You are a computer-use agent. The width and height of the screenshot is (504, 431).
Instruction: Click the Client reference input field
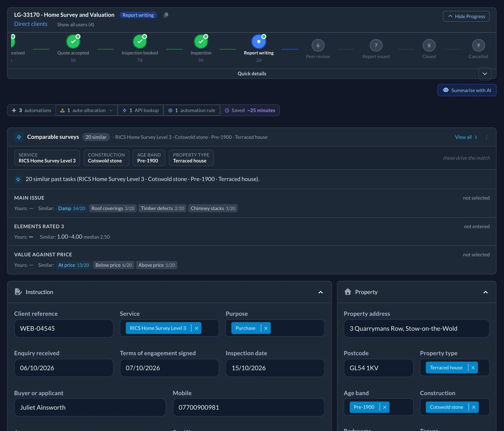(x=64, y=328)
